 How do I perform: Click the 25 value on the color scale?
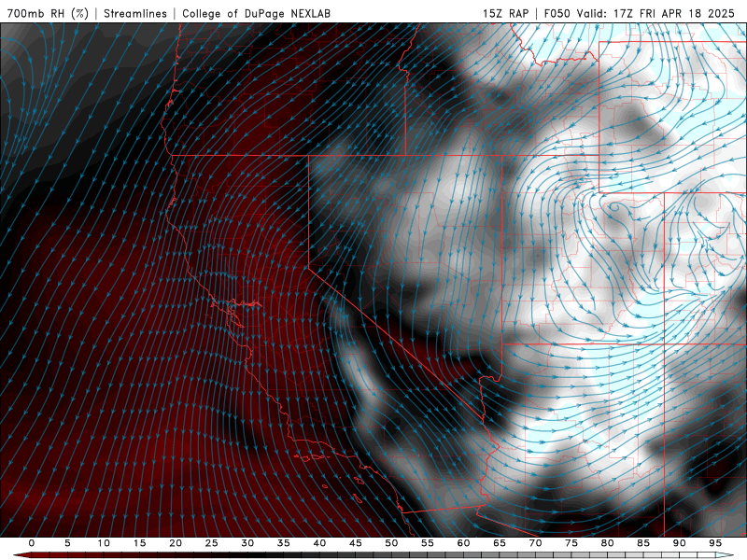click(x=212, y=543)
